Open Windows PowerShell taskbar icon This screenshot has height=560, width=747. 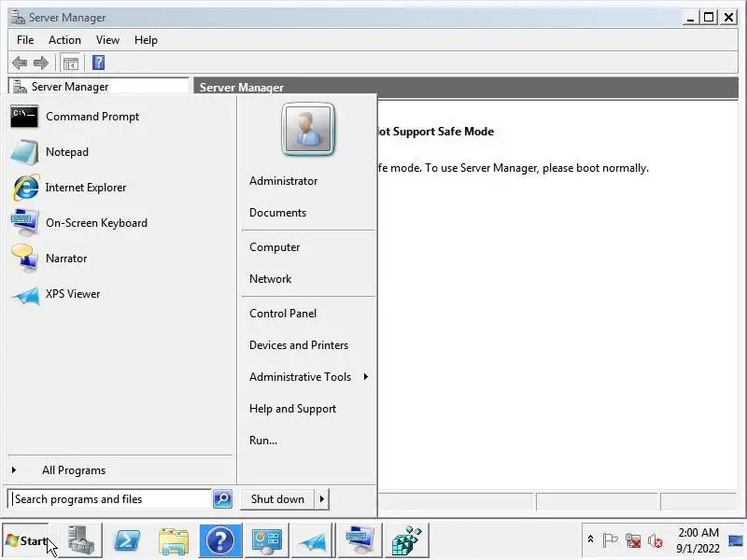[127, 540]
